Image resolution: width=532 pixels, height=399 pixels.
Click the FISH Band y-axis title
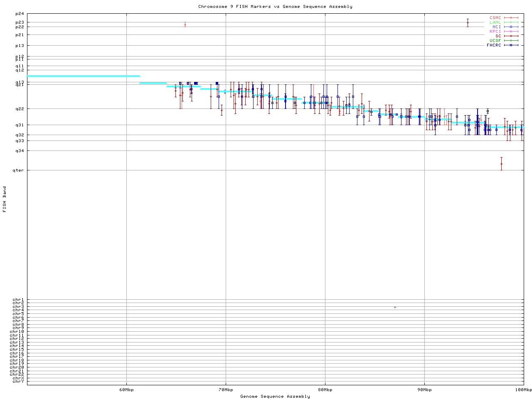tap(5, 199)
